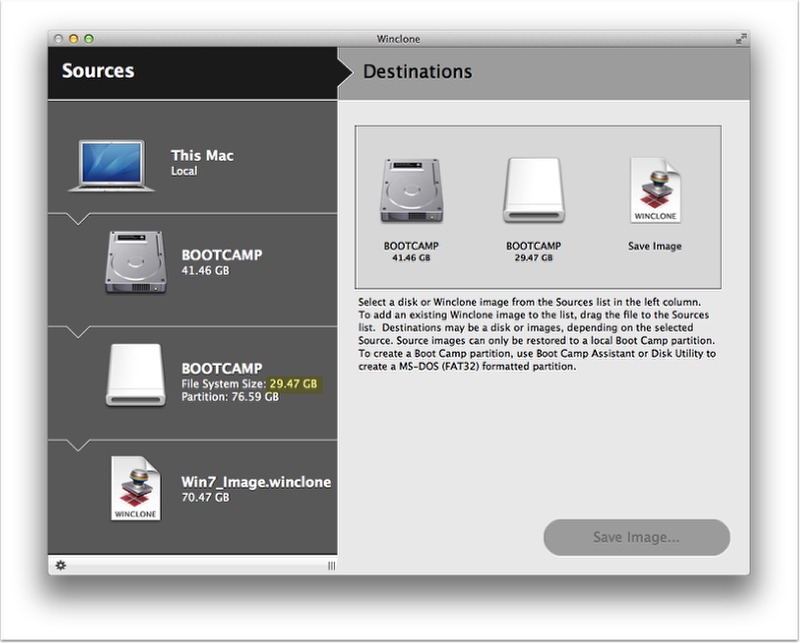Open the gear settings menu
800x643 pixels.
tap(61, 565)
